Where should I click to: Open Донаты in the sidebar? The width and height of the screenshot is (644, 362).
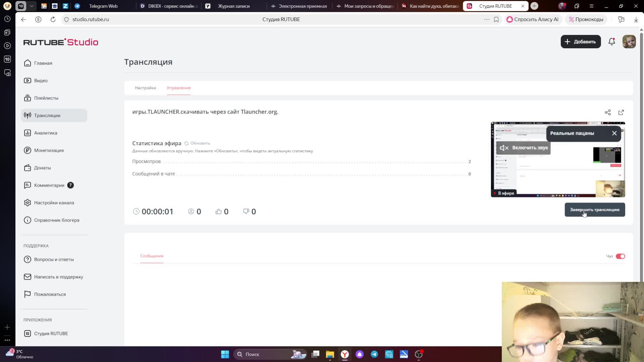coord(42,168)
